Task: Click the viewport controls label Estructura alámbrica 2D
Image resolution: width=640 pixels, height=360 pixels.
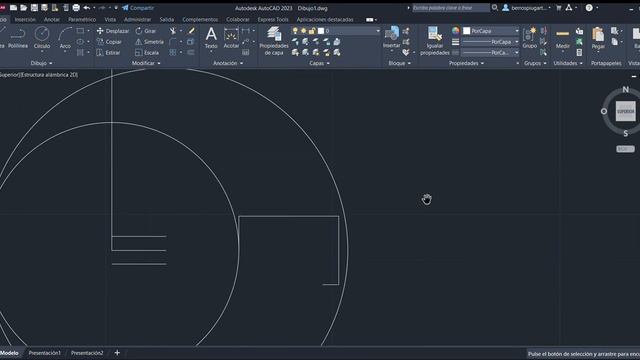Action: tap(49, 75)
